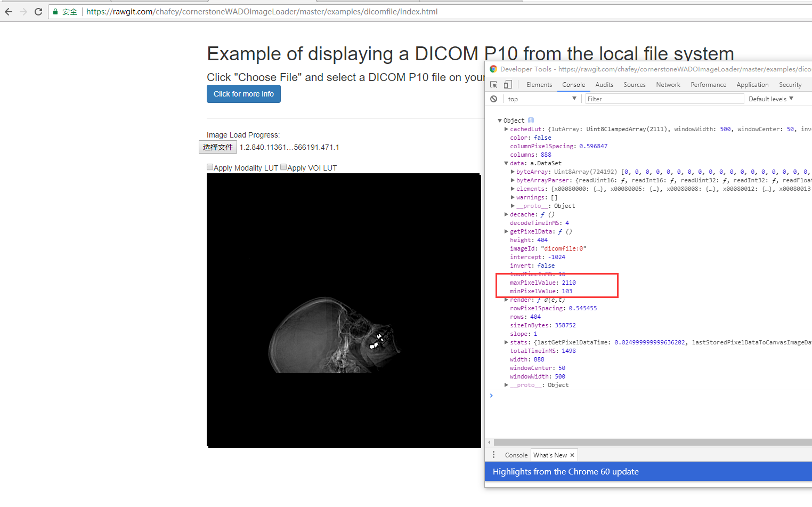This screenshot has width=812, height=507.
Task: Open the Default levels dropdown
Action: click(x=770, y=99)
